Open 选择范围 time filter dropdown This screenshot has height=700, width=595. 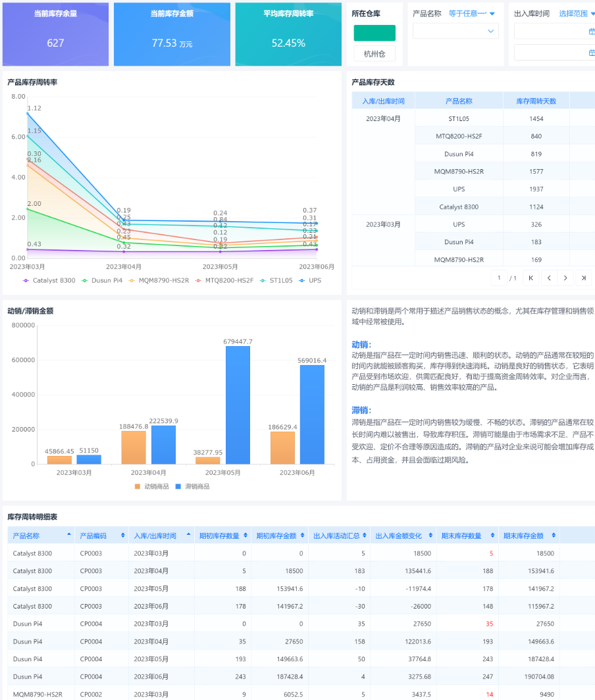pos(577,13)
